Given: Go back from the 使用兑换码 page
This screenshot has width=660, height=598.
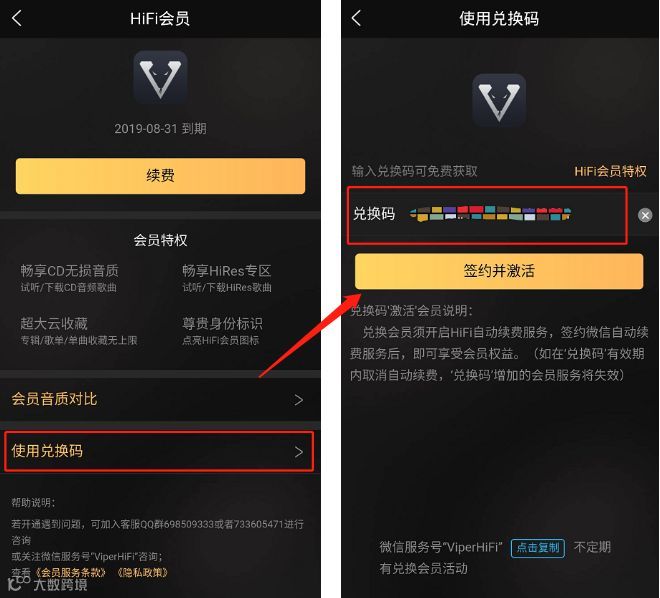Looking at the screenshot, I should click(x=357, y=18).
